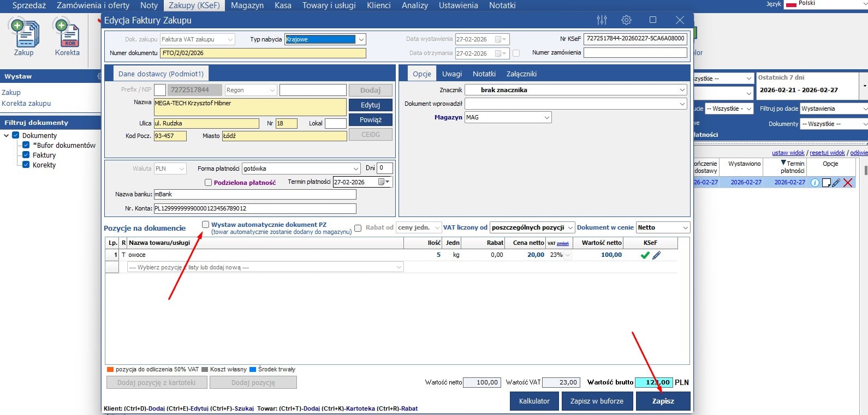
Task: Click the blue info icon in Opcje column
Action: click(x=815, y=183)
